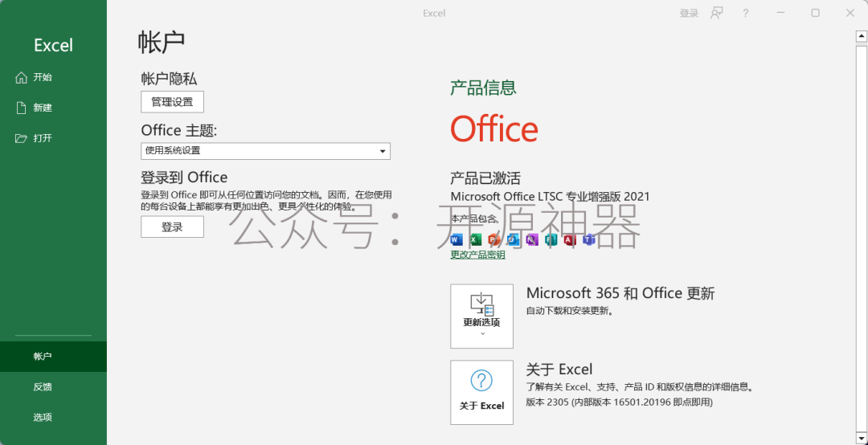Select the 帐户 sidebar item
This screenshot has width=868, height=445.
coord(53,357)
